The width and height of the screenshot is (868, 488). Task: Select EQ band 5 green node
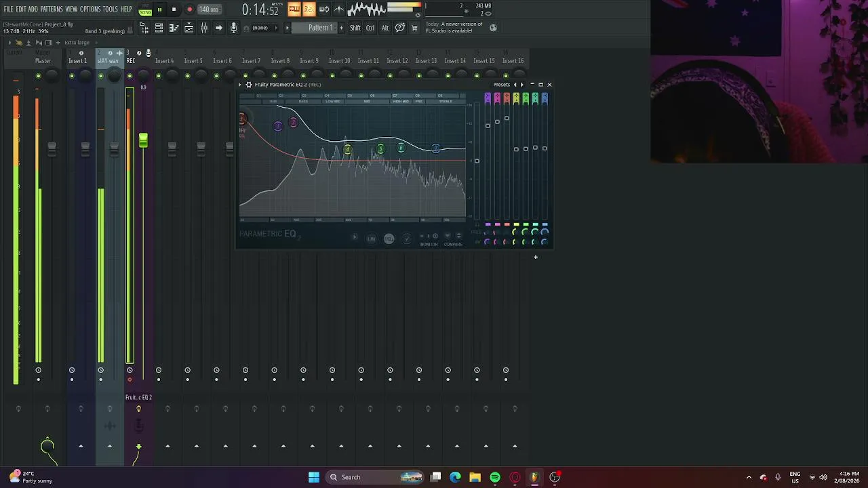[380, 150]
